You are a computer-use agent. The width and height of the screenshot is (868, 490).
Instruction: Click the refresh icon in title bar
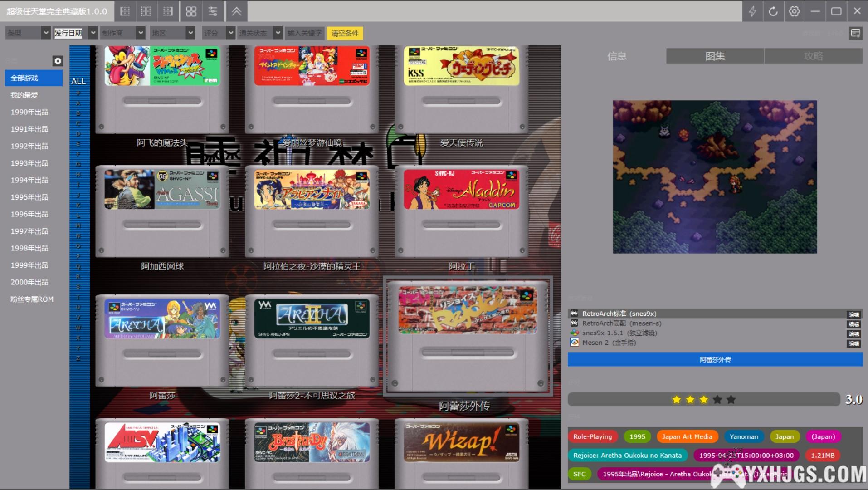[x=773, y=11]
